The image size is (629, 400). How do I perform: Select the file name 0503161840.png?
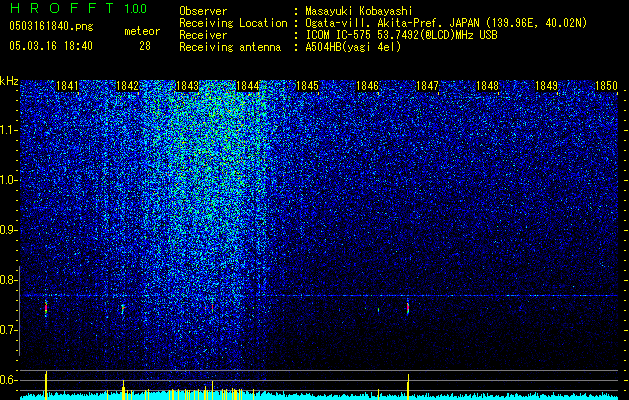tap(51, 26)
